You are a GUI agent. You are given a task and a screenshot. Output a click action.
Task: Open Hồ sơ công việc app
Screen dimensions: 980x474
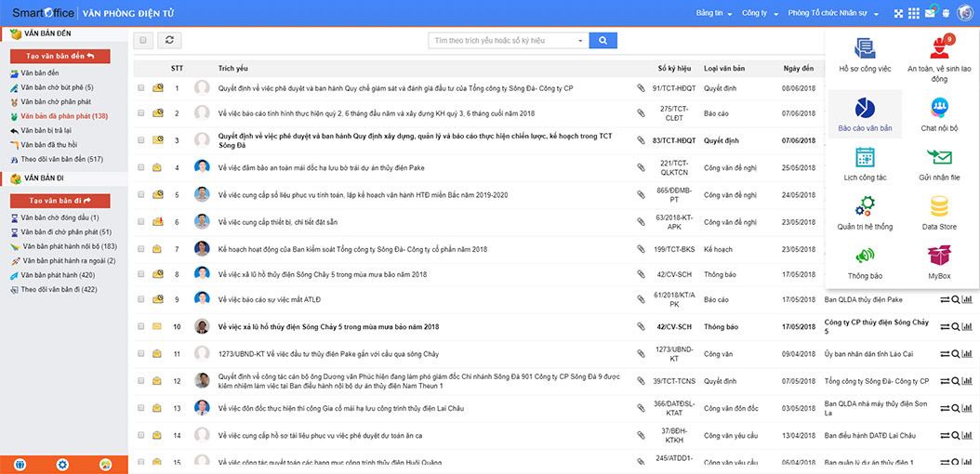point(865,55)
